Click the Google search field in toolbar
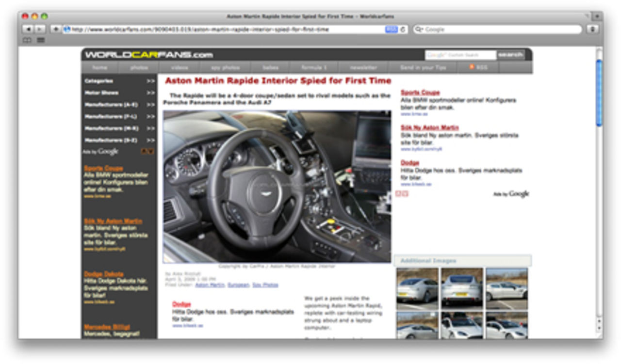 (500, 30)
